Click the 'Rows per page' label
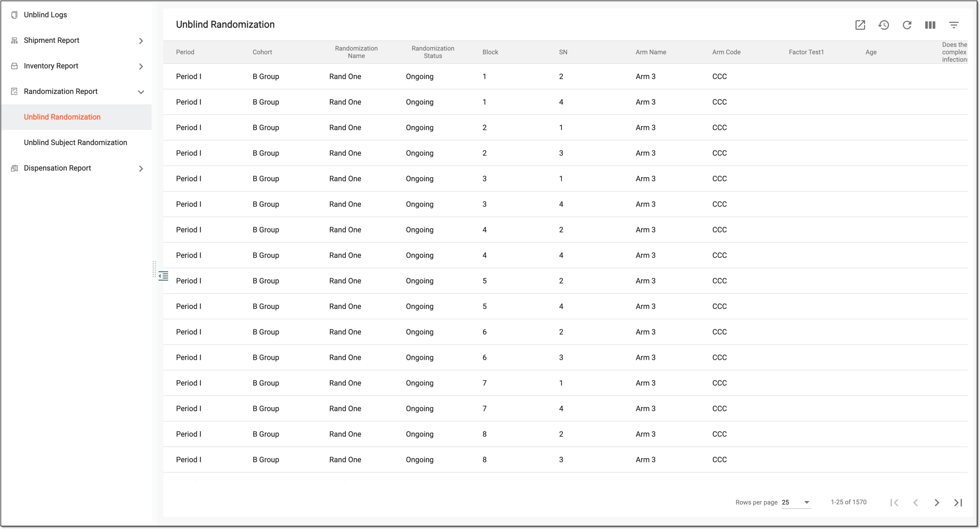Viewport: 980px width, 529px height. pos(757,502)
